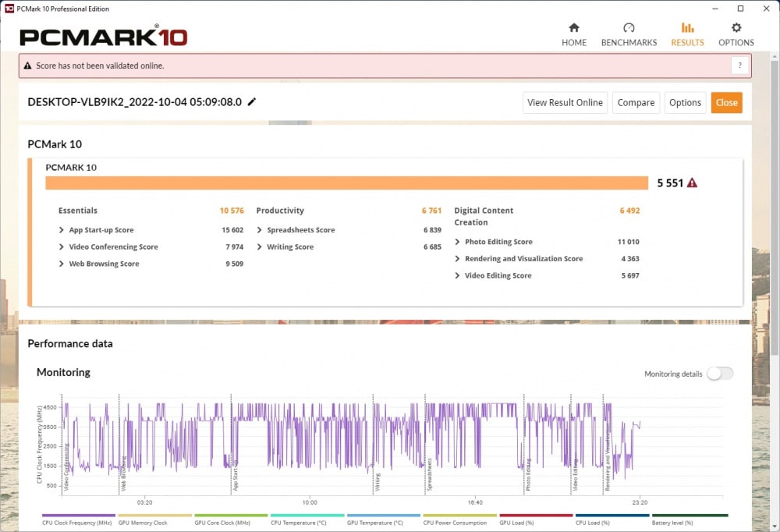
Task: Click the red warning triangle beside 5 551
Action: [x=692, y=183]
